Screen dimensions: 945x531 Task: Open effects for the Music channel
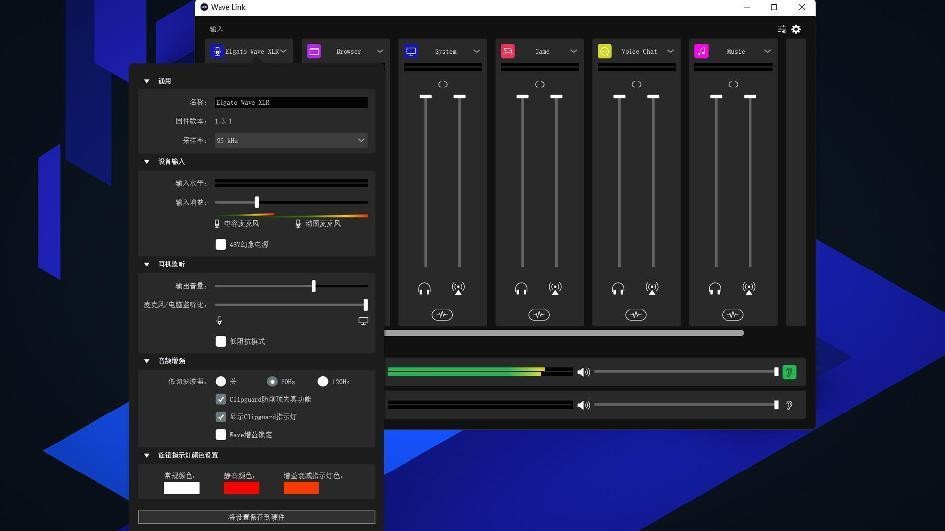point(732,315)
